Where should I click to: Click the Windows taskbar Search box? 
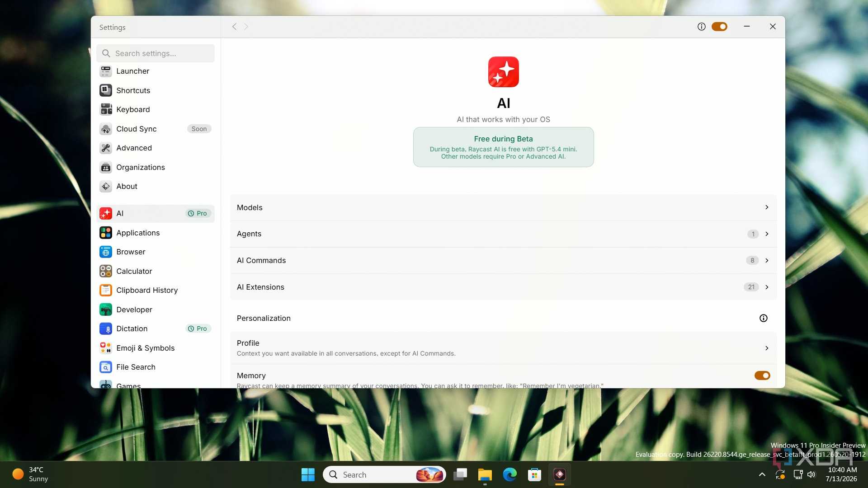click(x=384, y=474)
